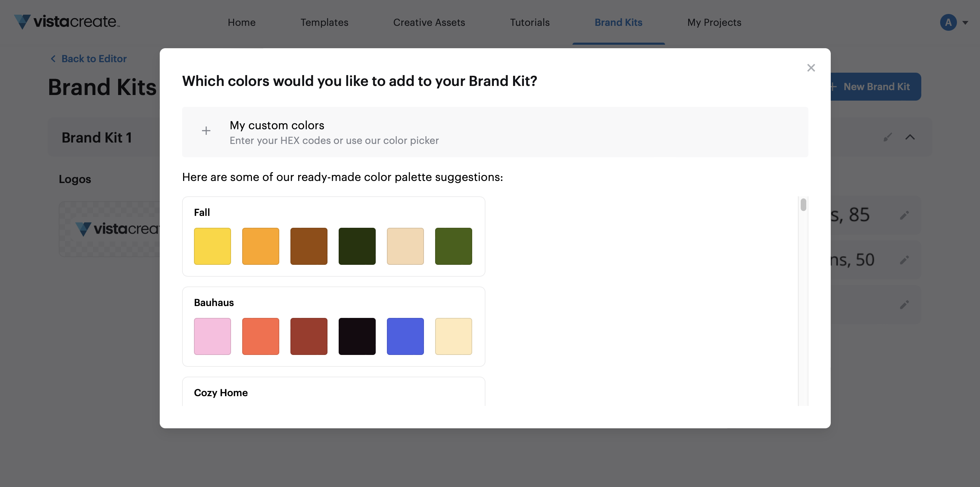Pick the orange swatch in Fall palette
The height and width of the screenshot is (487, 980).
pos(261,246)
